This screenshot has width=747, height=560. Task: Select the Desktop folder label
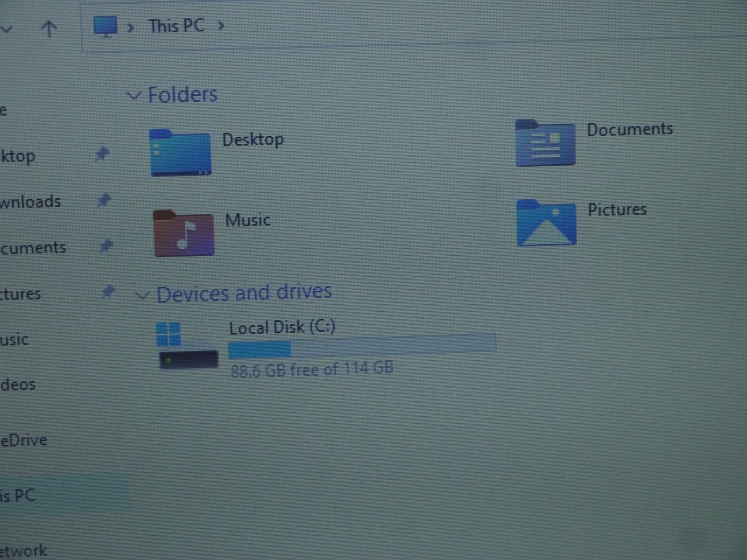point(253,140)
